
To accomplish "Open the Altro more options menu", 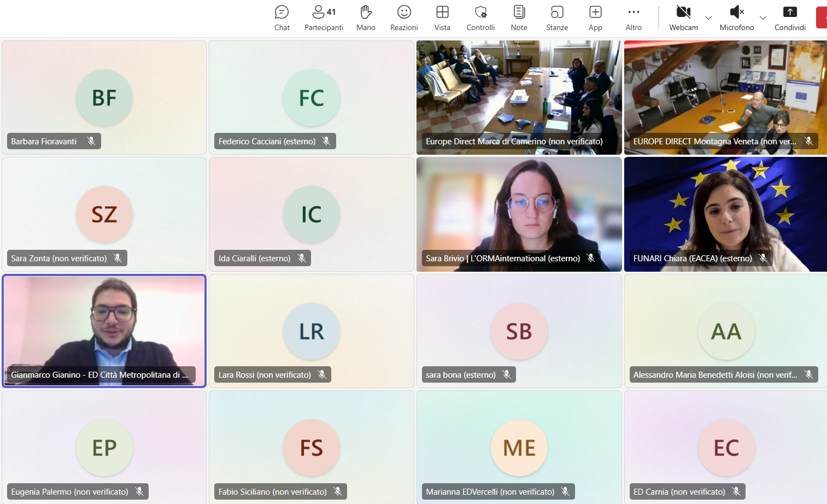I will [634, 18].
